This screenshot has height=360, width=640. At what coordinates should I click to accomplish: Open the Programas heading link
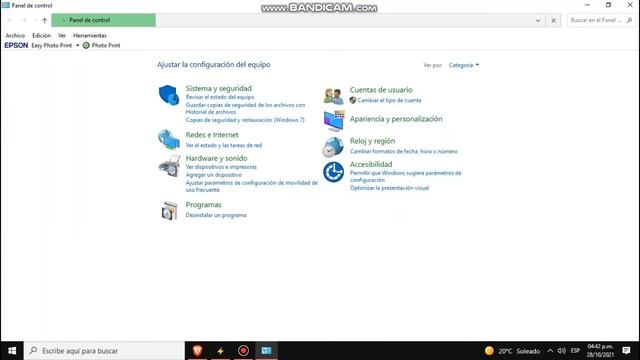pyautogui.click(x=203, y=204)
